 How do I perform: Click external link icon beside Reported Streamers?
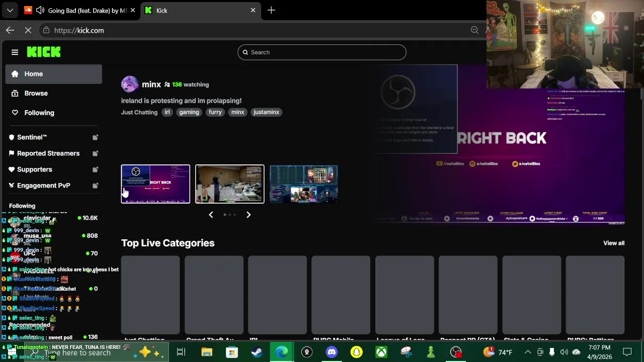96,153
